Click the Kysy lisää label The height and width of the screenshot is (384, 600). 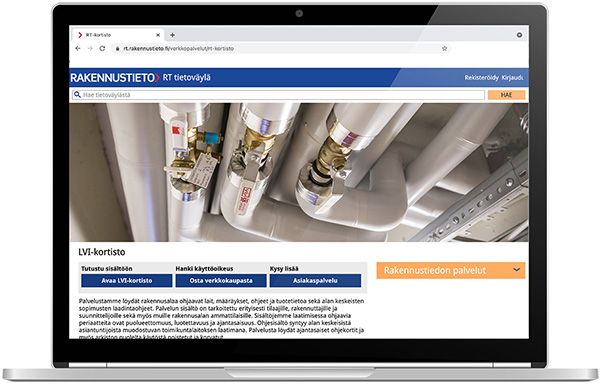[284, 268]
